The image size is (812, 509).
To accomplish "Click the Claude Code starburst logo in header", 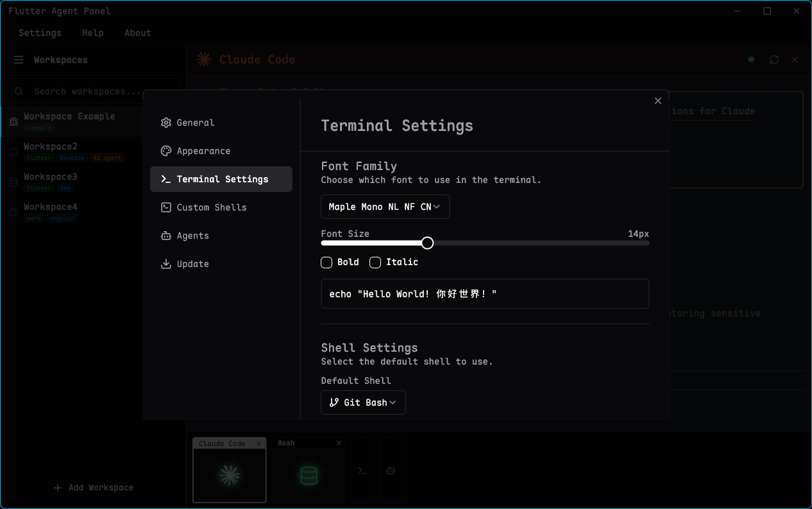I will [x=204, y=60].
